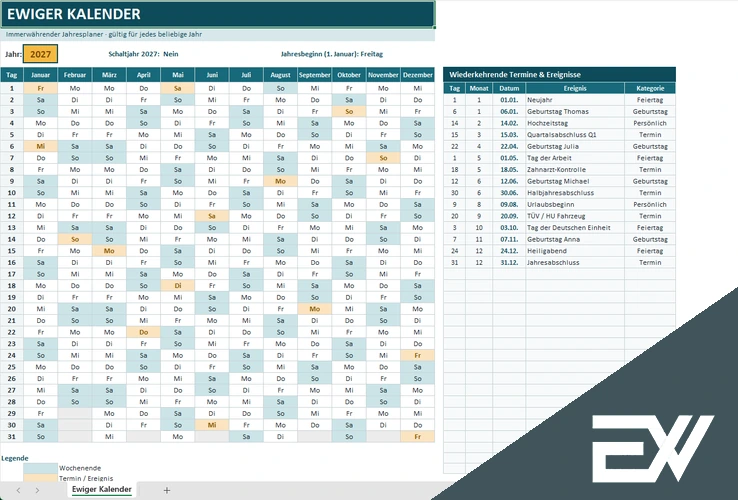
Task: Select highlighted 'So' cell for November 7
Action: 383,158
